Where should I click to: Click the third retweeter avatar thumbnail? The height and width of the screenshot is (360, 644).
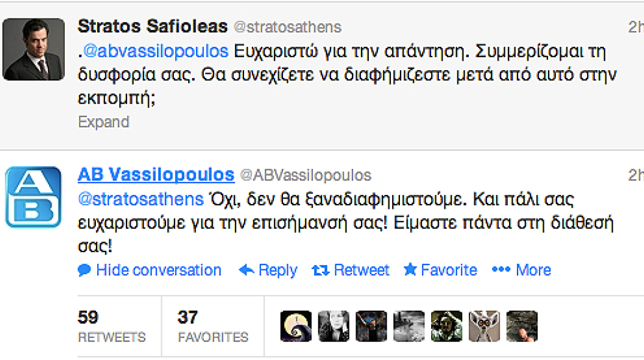pos(371,326)
